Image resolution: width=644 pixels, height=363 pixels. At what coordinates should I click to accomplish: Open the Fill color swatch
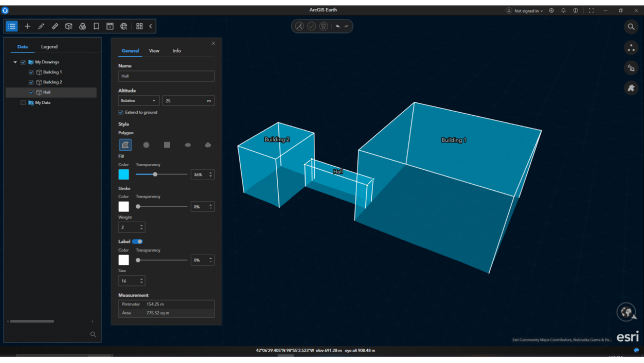(124, 175)
